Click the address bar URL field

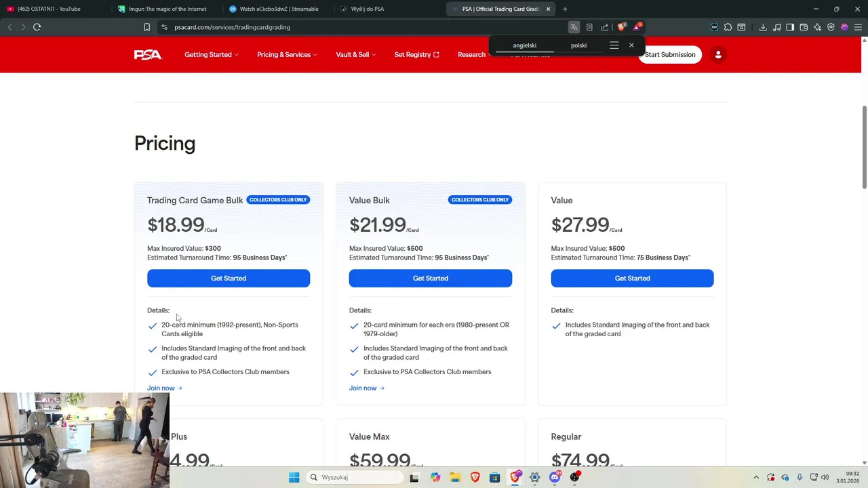366,27
